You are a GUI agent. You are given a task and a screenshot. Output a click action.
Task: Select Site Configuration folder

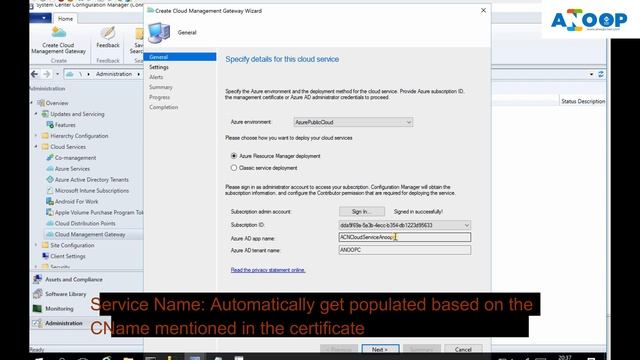pyautogui.click(x=72, y=245)
